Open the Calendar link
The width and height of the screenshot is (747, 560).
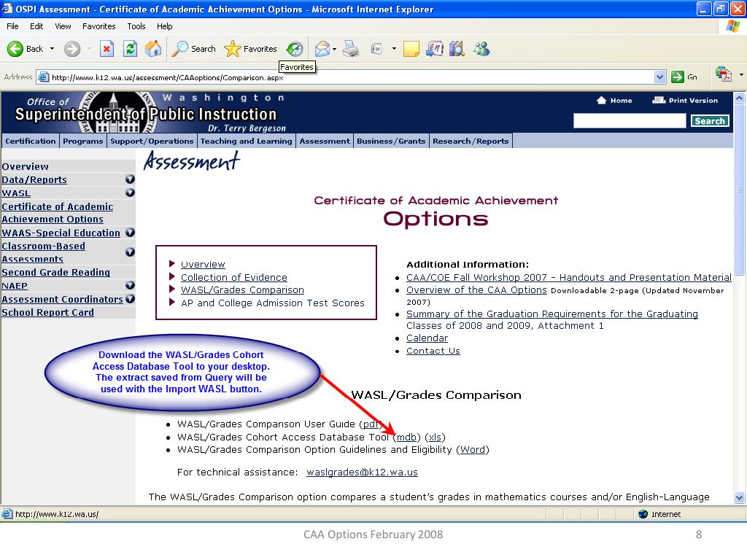(x=427, y=338)
